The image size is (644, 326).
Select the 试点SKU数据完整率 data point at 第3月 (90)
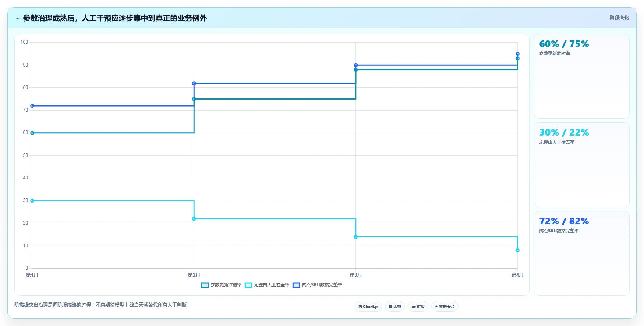tap(356, 65)
